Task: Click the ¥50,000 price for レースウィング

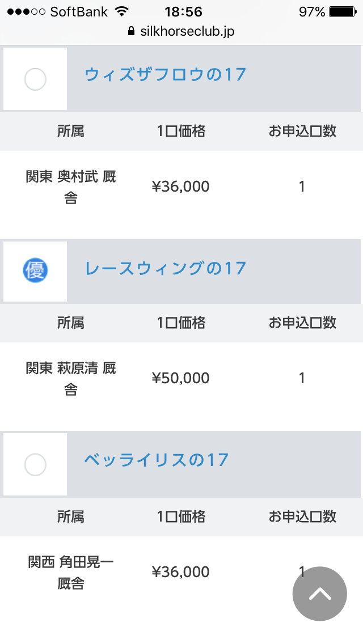Action: pyautogui.click(x=181, y=378)
